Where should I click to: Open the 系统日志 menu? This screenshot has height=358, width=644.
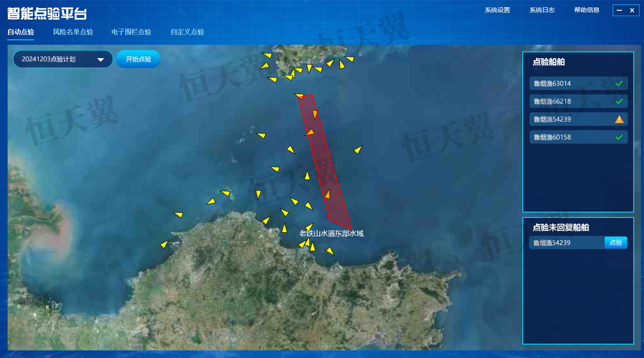(542, 10)
